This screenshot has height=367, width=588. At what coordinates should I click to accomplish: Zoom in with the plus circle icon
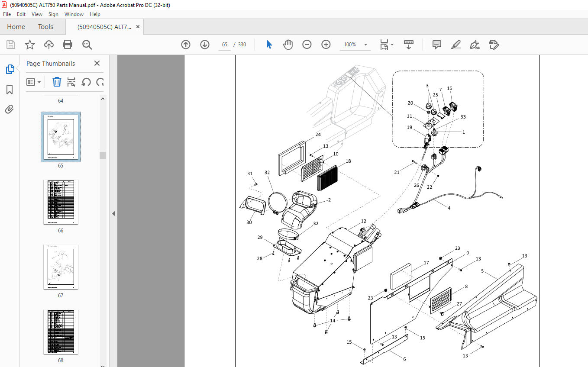(x=326, y=45)
